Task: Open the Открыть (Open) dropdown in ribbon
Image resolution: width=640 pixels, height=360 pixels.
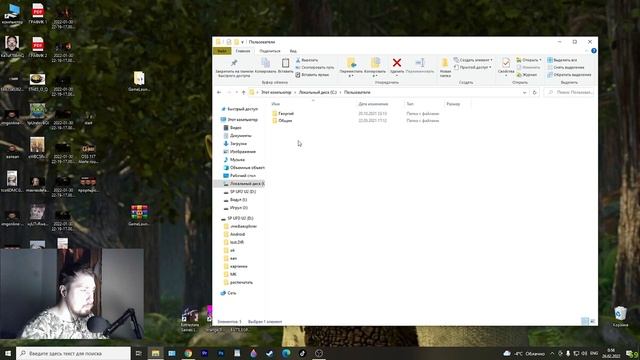Action: 529,60
